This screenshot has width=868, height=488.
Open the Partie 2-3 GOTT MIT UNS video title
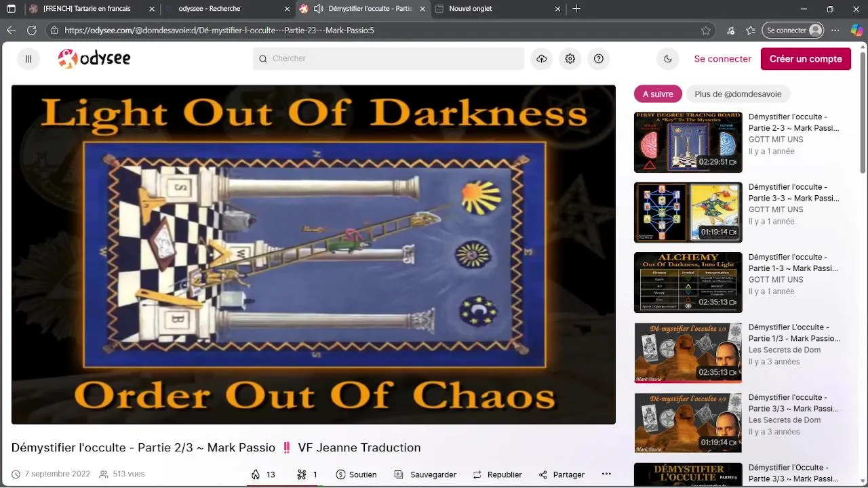[x=793, y=122]
